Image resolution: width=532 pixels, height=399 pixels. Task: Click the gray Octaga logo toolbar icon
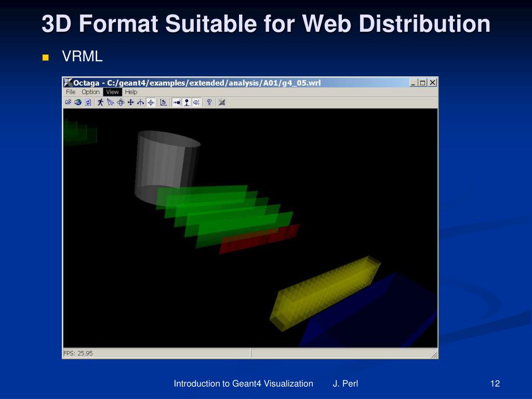[221, 102]
